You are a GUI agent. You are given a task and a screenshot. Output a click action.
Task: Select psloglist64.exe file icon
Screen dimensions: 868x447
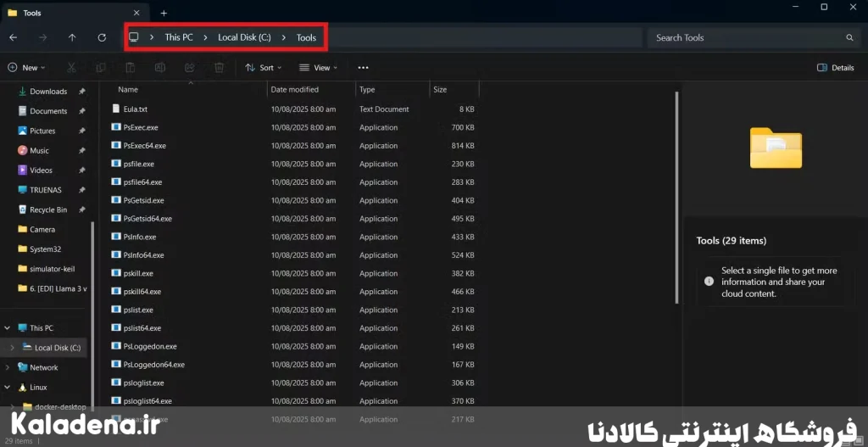(x=115, y=400)
